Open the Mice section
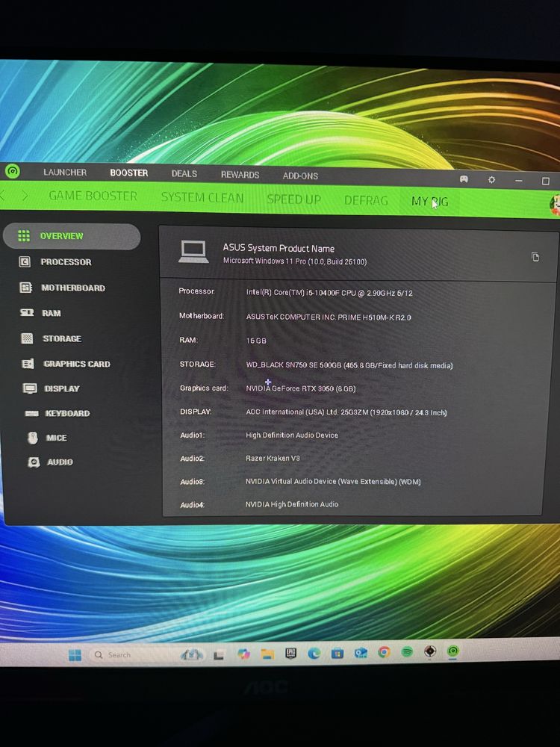The image size is (560, 747). tap(47, 437)
